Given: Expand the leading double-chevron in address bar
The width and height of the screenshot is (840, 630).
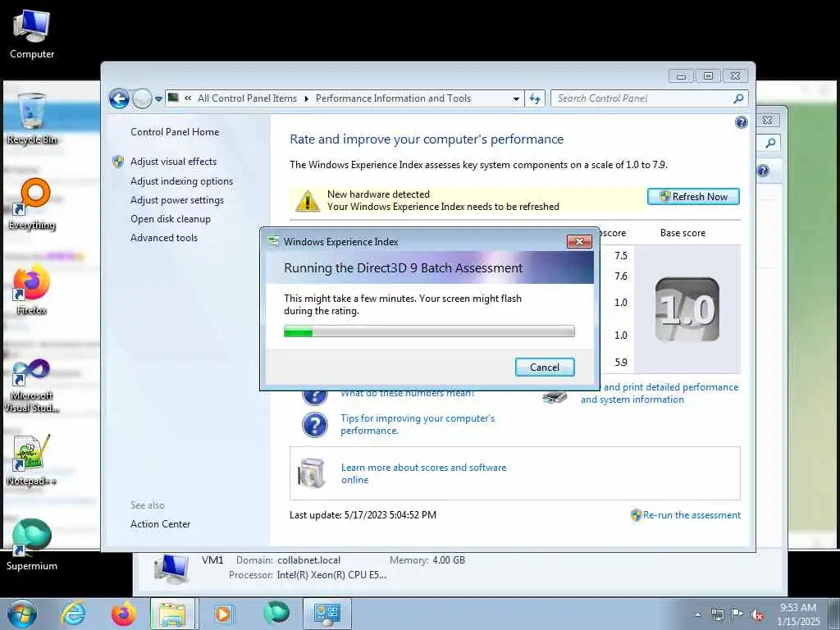Looking at the screenshot, I should pyautogui.click(x=188, y=98).
